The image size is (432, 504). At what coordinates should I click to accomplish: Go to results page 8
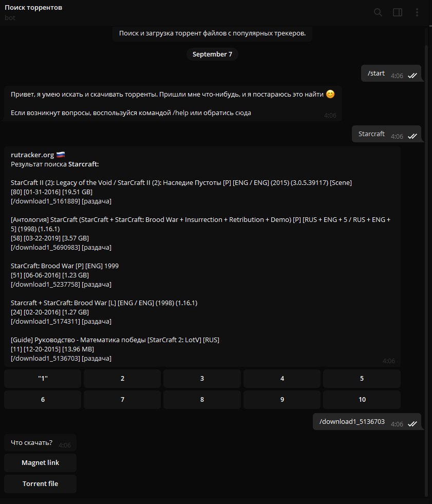tap(202, 400)
